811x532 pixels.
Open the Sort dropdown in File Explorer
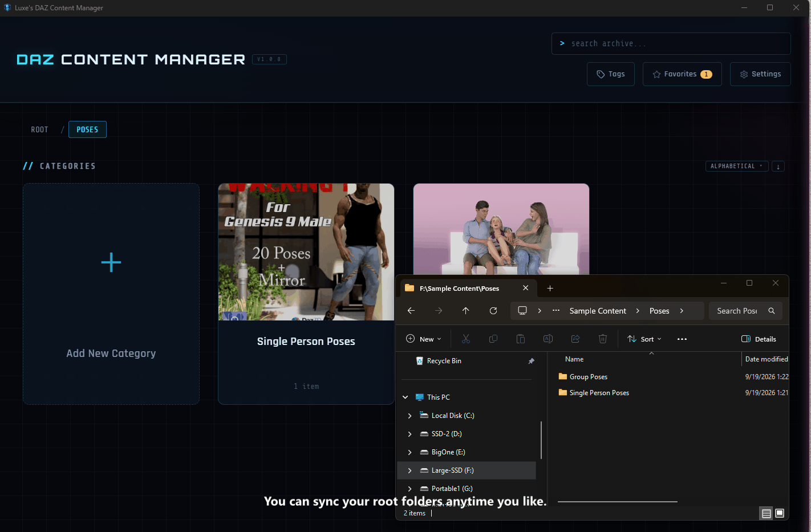pos(644,339)
